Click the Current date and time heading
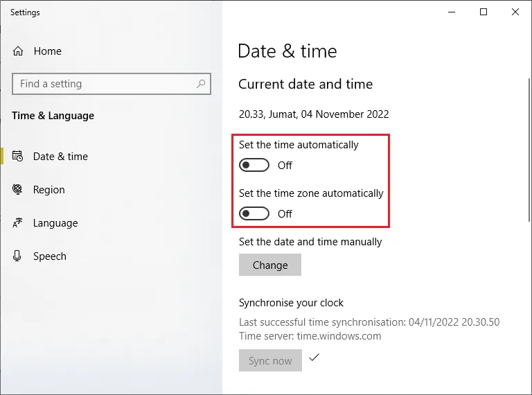532x395 pixels. click(x=305, y=84)
